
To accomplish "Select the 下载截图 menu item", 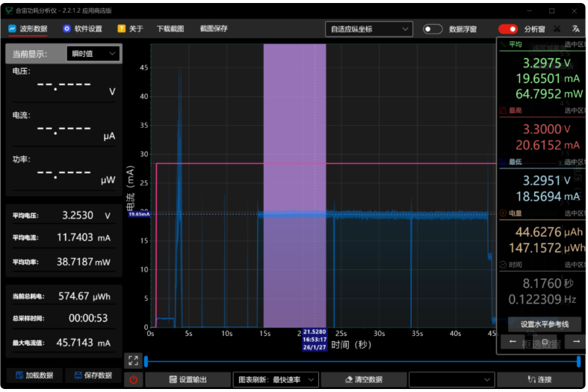I will pos(170,29).
